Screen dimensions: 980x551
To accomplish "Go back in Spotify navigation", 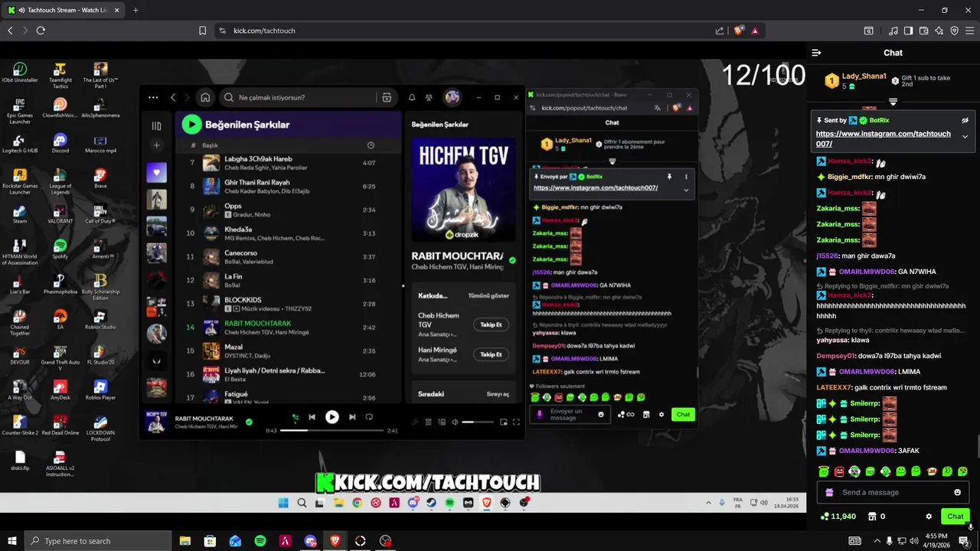I will coord(173,97).
